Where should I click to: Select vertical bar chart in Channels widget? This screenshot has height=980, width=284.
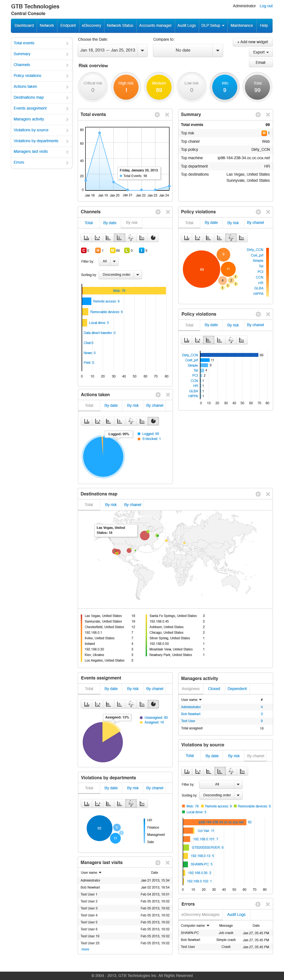[86, 238]
